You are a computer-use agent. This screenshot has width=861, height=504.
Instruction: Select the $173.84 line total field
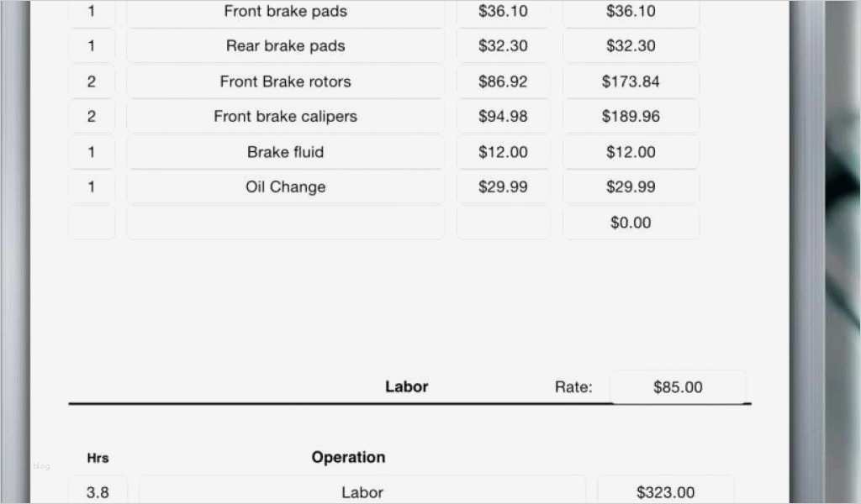pyautogui.click(x=631, y=81)
